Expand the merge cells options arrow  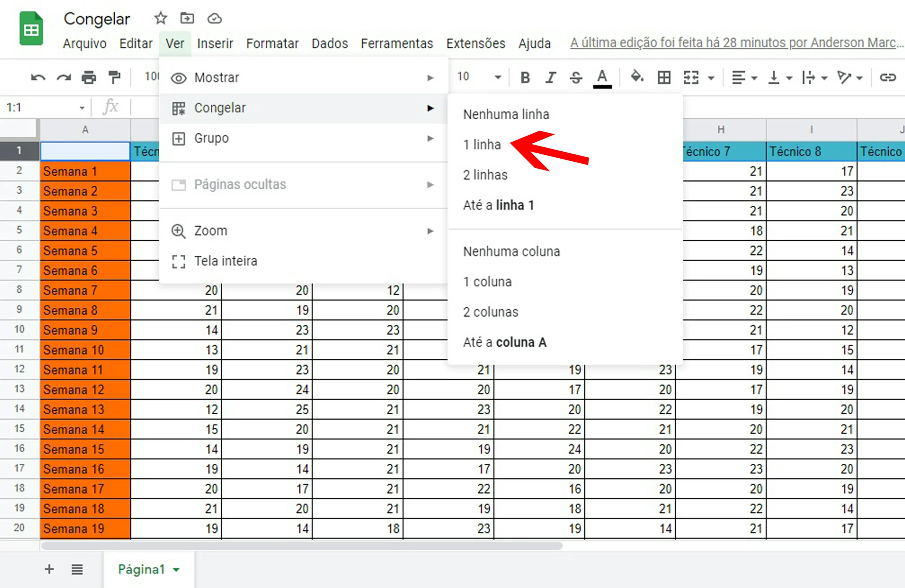click(x=711, y=78)
